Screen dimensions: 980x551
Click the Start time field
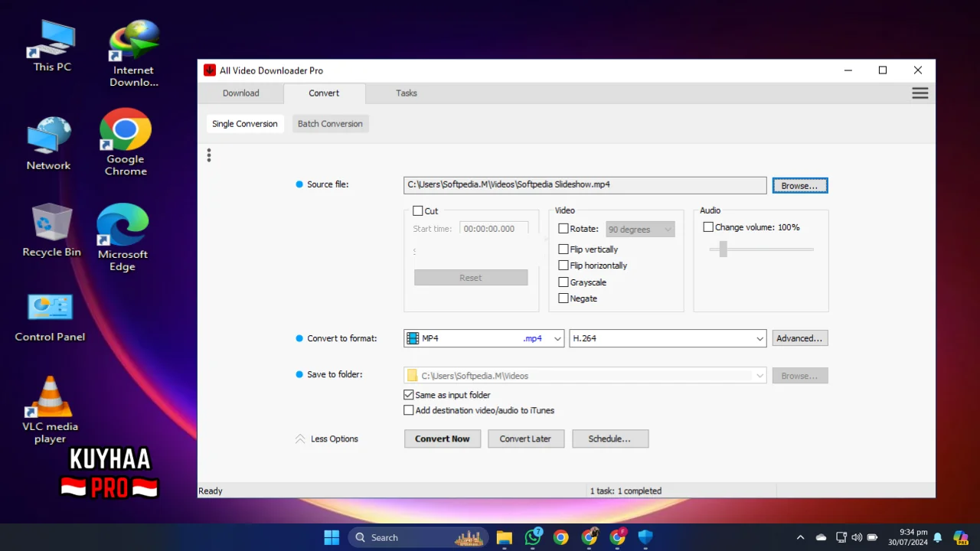(x=494, y=229)
